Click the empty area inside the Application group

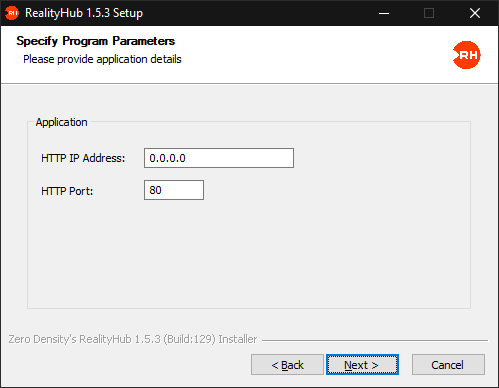(x=249, y=253)
